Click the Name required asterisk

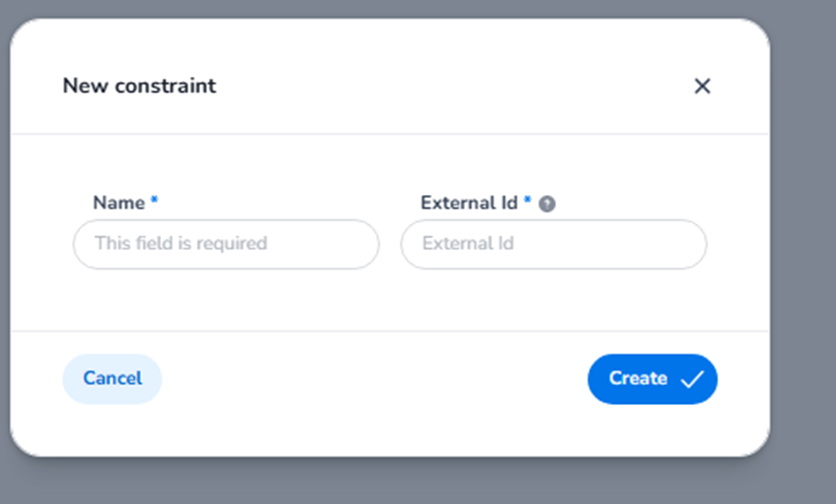pyautogui.click(x=155, y=200)
